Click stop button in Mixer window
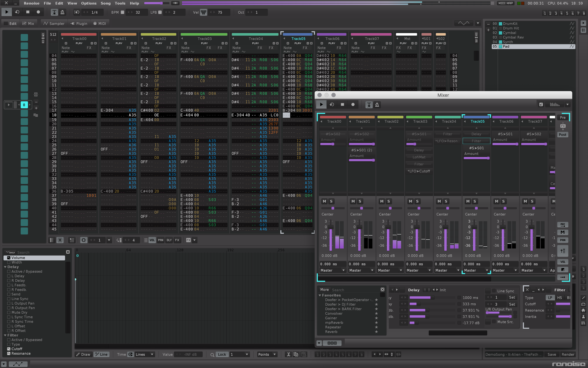Image resolution: width=588 pixels, height=368 pixels. tap(342, 104)
